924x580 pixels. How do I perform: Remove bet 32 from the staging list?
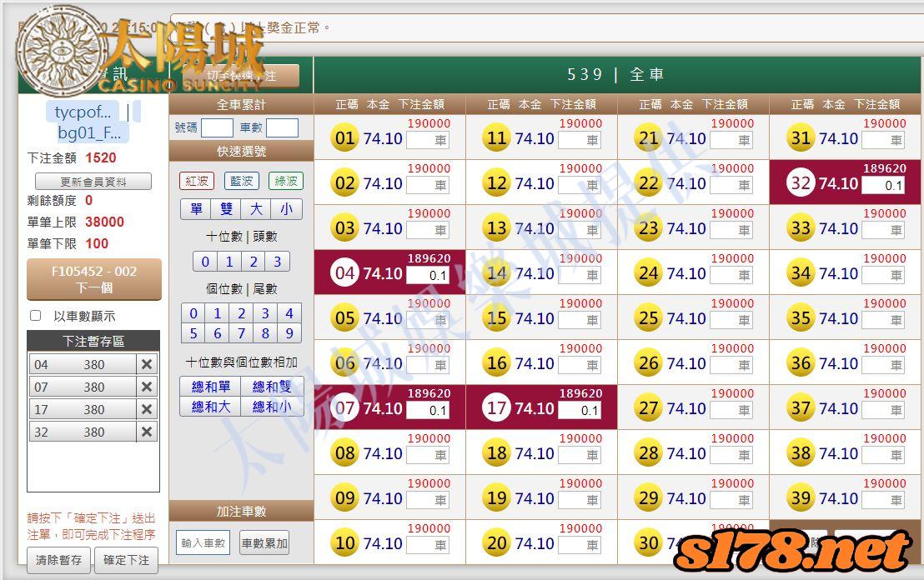[x=147, y=432]
